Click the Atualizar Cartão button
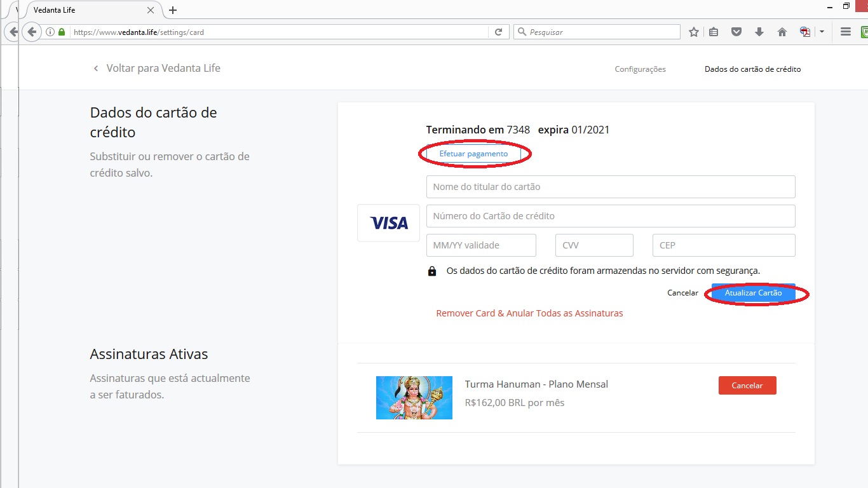The image size is (868, 488). (x=754, y=293)
